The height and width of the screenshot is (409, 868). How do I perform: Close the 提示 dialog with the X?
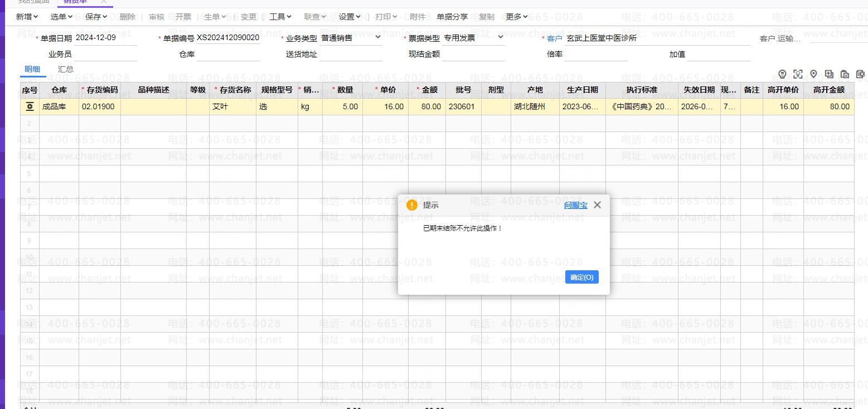(x=597, y=205)
